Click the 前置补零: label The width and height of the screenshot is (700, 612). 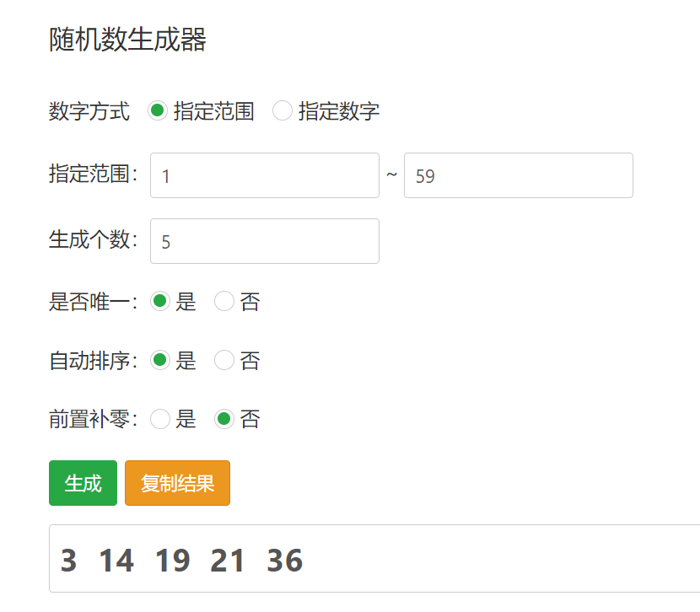click(x=94, y=420)
